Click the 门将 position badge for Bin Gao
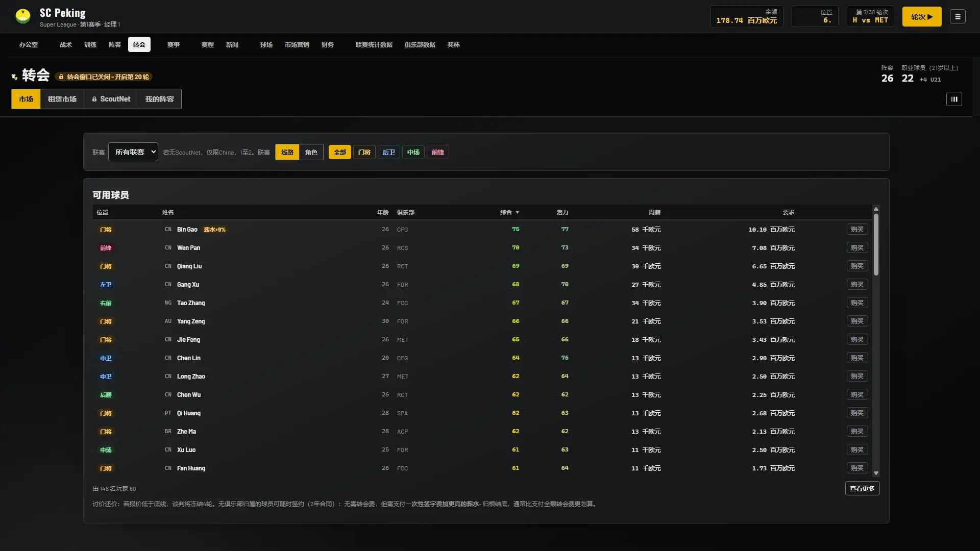 pos(106,230)
